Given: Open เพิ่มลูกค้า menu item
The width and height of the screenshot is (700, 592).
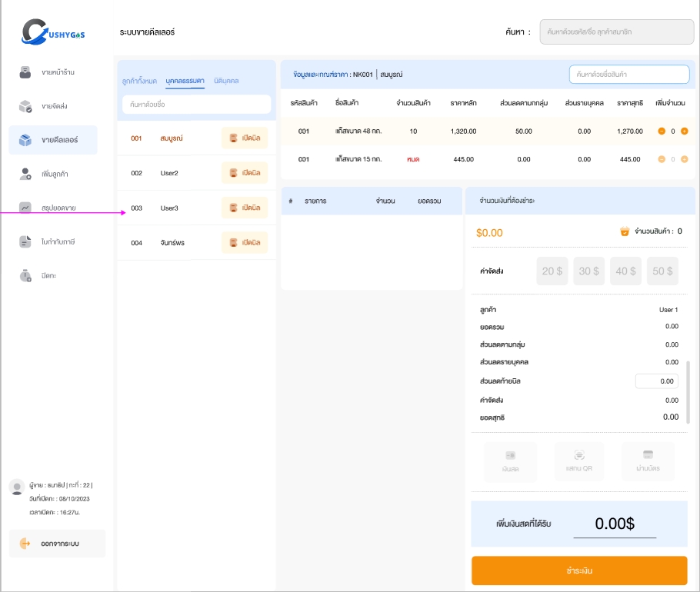Looking at the screenshot, I should click(55, 174).
